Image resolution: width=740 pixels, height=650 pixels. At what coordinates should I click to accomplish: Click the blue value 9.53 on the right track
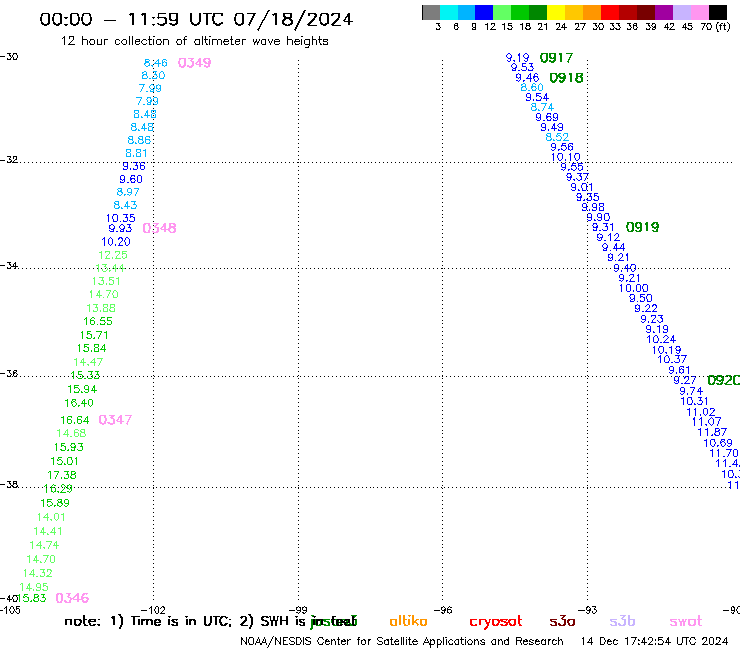tap(522, 68)
